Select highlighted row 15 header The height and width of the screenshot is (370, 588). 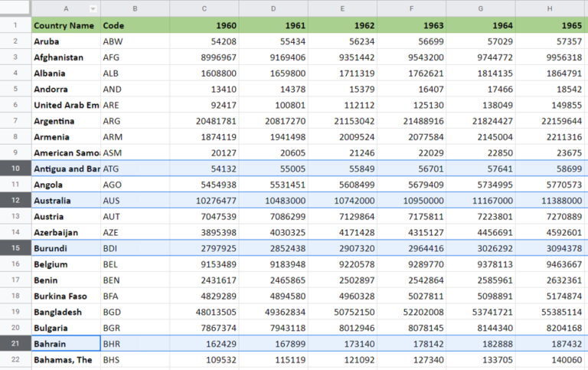(15, 248)
